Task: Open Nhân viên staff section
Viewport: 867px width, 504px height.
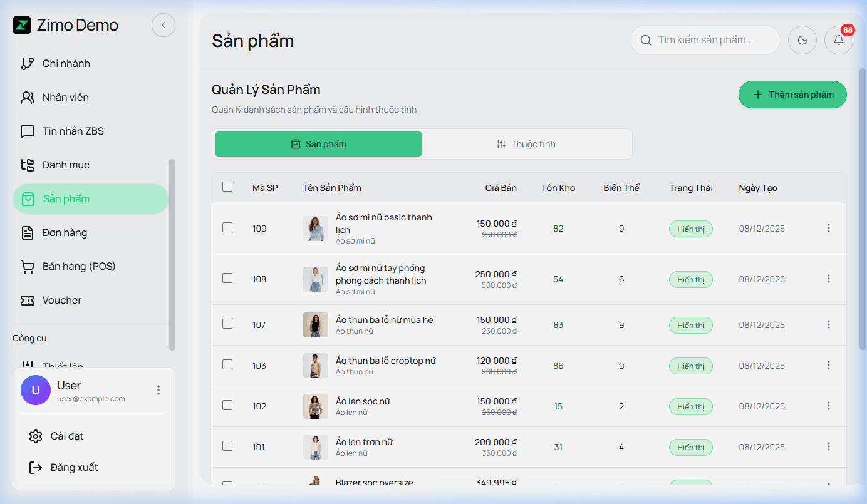Action: point(65,98)
